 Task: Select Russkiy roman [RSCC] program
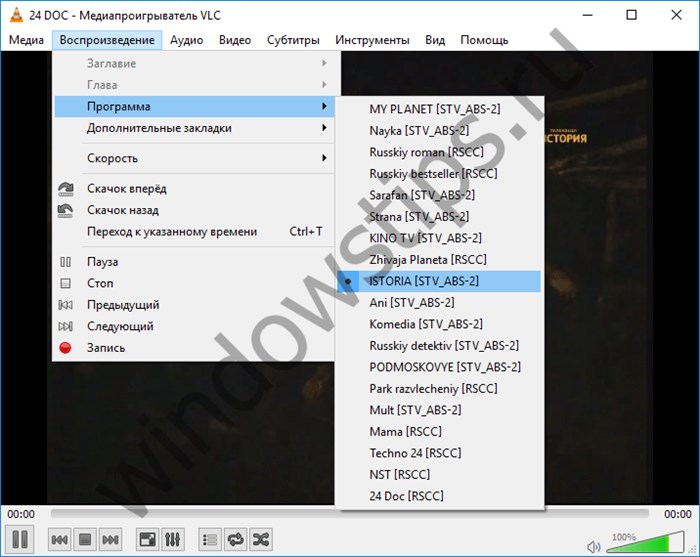[439, 152]
